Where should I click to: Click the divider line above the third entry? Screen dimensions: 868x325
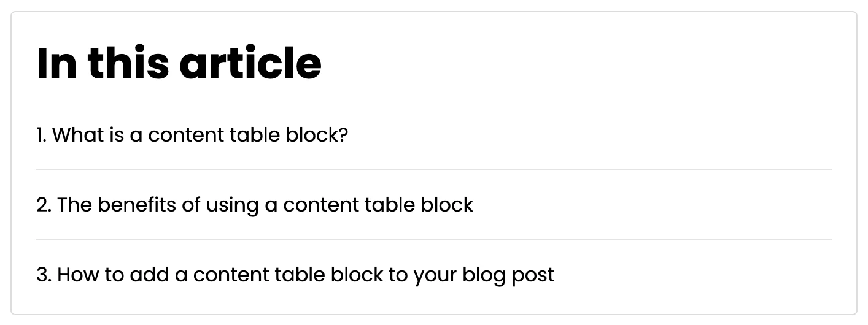click(433, 240)
